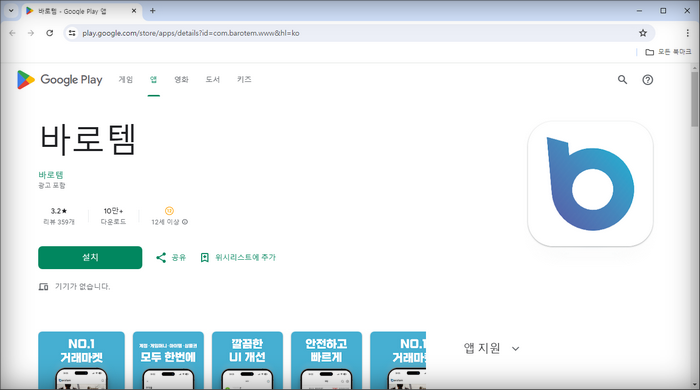The image size is (700, 390).
Task: Open the NO.1 거래마켓 first screenshot
Action: pyautogui.click(x=81, y=361)
